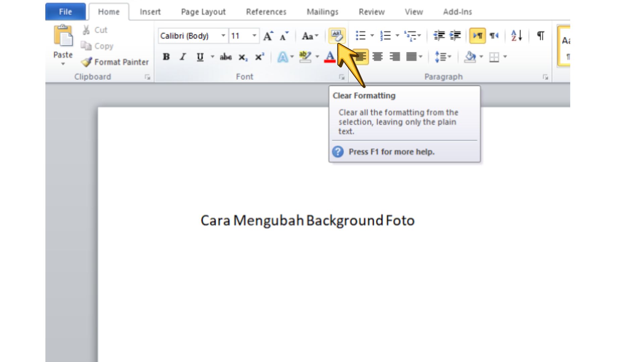Image resolution: width=644 pixels, height=362 pixels.
Task: Click the text Cara Mengubah Background Foto
Action: tap(307, 221)
